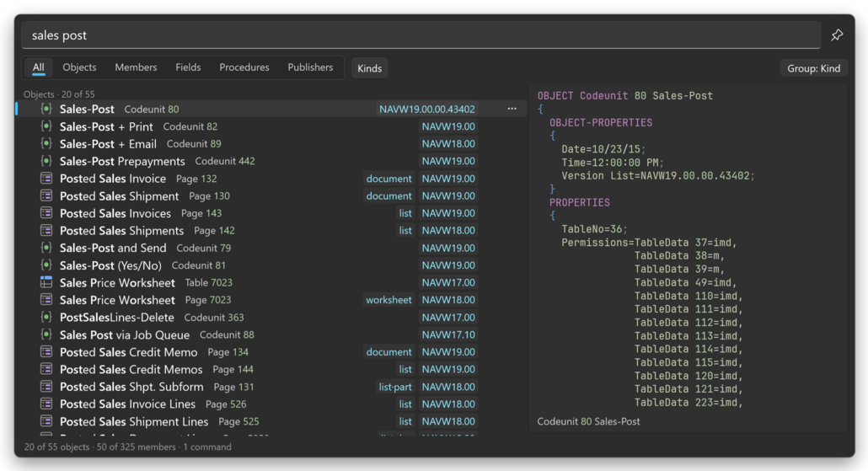Click the 'document' tag on Posted Sales Invoice row
Screen dimensions: 868x471
388,179
